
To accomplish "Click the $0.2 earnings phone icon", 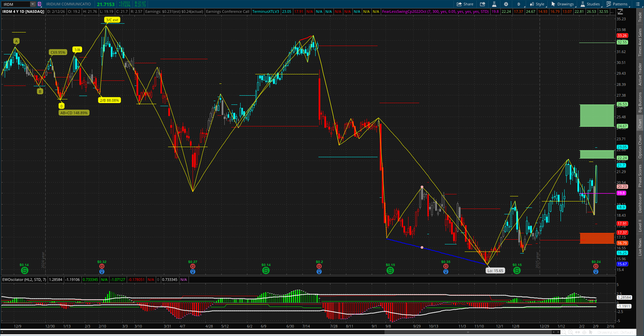I will coord(319,267).
